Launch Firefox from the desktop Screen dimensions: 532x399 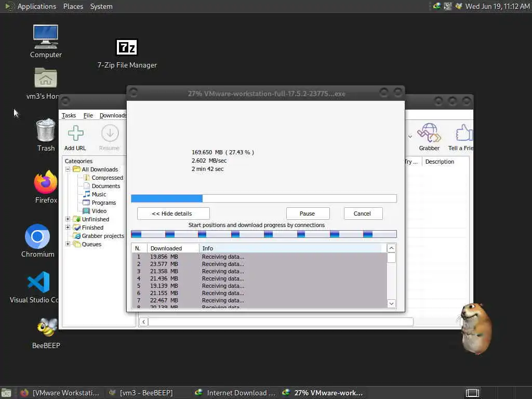click(46, 187)
